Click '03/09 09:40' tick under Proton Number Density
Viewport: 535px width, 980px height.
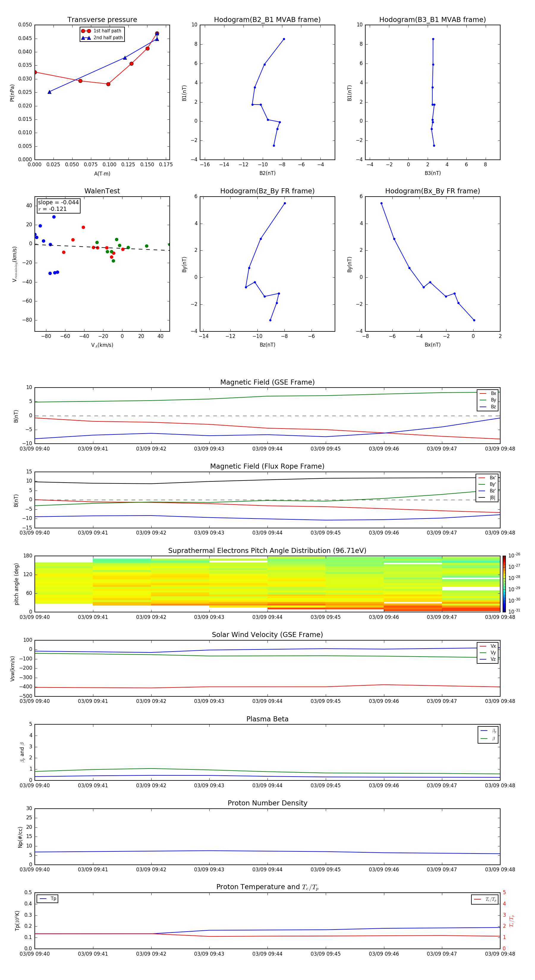35,870
